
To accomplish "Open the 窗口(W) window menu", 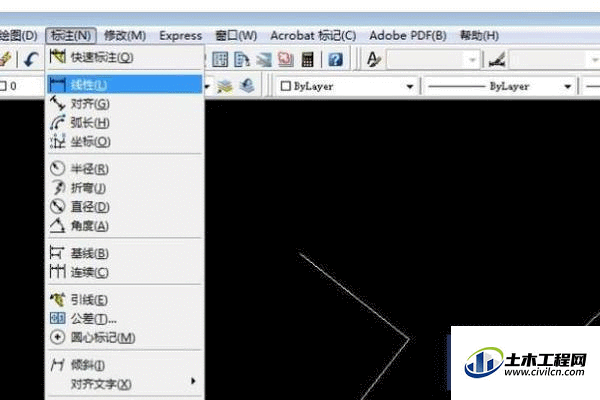I will click(x=236, y=36).
